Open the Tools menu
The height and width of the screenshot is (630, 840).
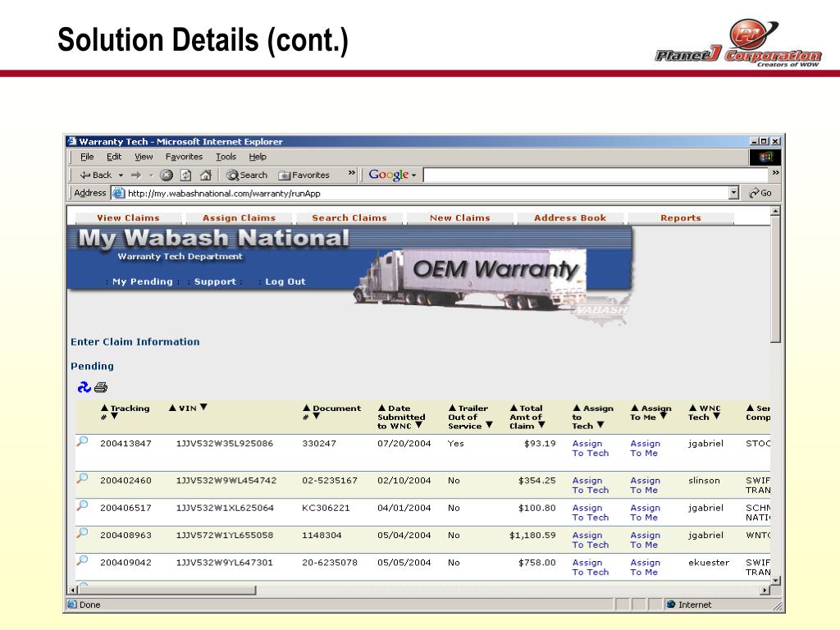226,157
